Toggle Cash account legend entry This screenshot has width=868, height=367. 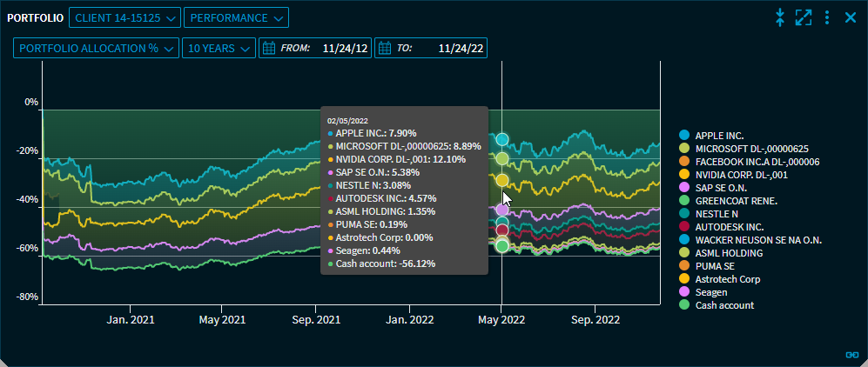[724, 305]
